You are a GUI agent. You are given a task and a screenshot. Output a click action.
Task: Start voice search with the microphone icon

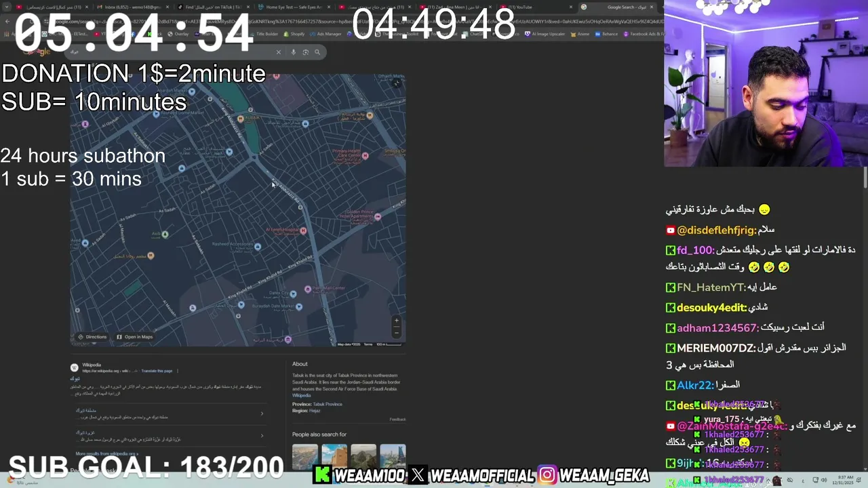[x=293, y=52]
